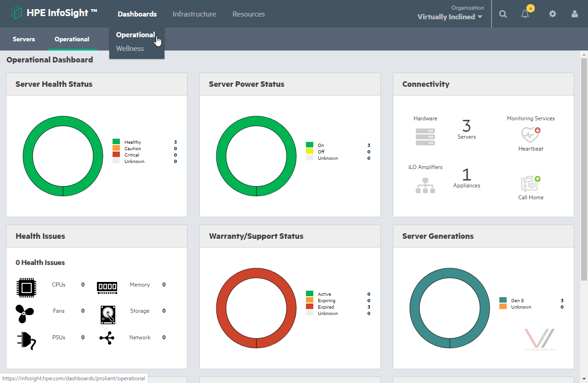Viewport: 588px width, 383px height.
Task: Expand the Virtually Inclined organization dropdown
Action: [x=450, y=17]
